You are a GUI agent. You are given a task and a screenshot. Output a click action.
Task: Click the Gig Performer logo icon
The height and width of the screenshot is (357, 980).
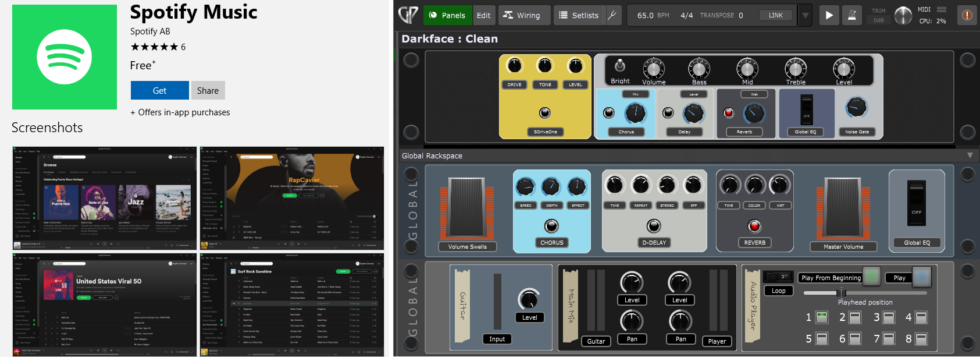click(408, 15)
